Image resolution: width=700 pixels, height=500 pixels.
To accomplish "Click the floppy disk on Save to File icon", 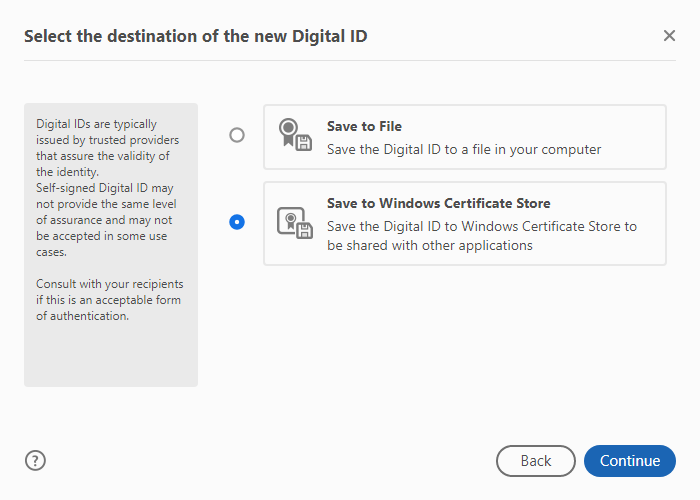I will point(303,143).
